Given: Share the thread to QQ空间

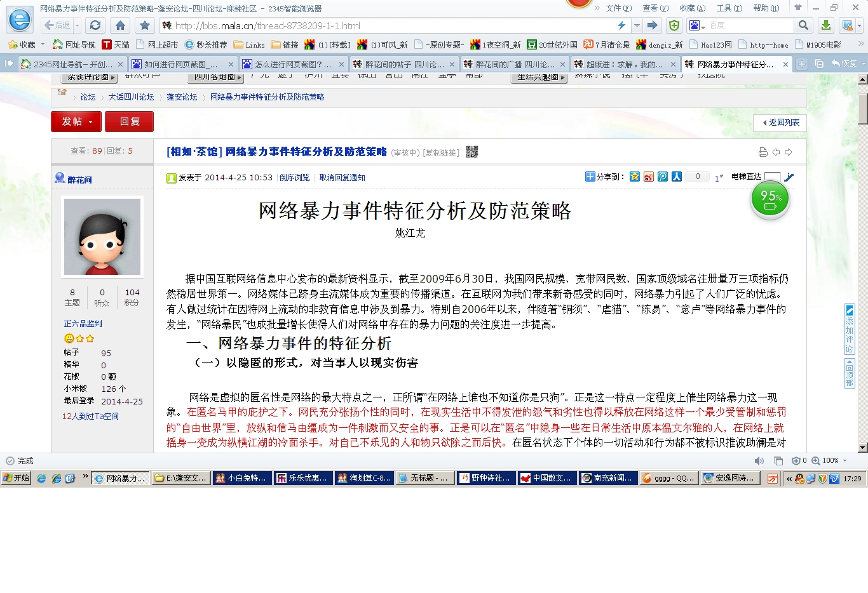Looking at the screenshot, I should [x=635, y=177].
